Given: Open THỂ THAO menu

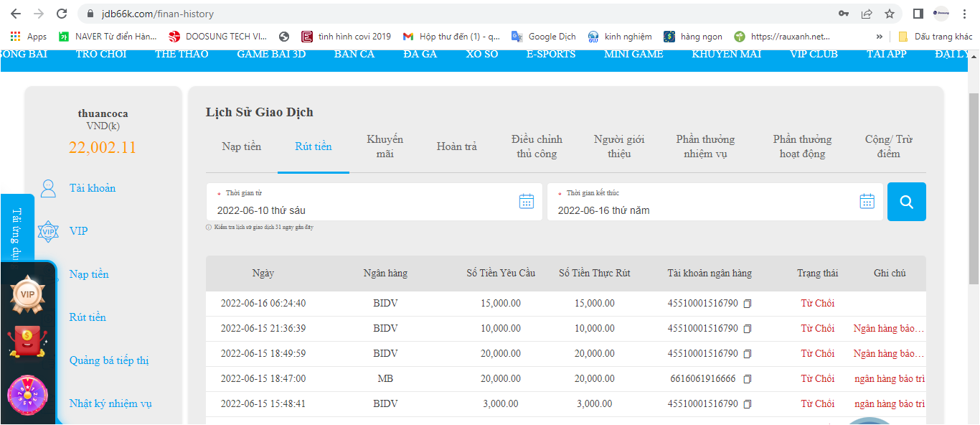Looking at the screenshot, I should click(x=182, y=54).
